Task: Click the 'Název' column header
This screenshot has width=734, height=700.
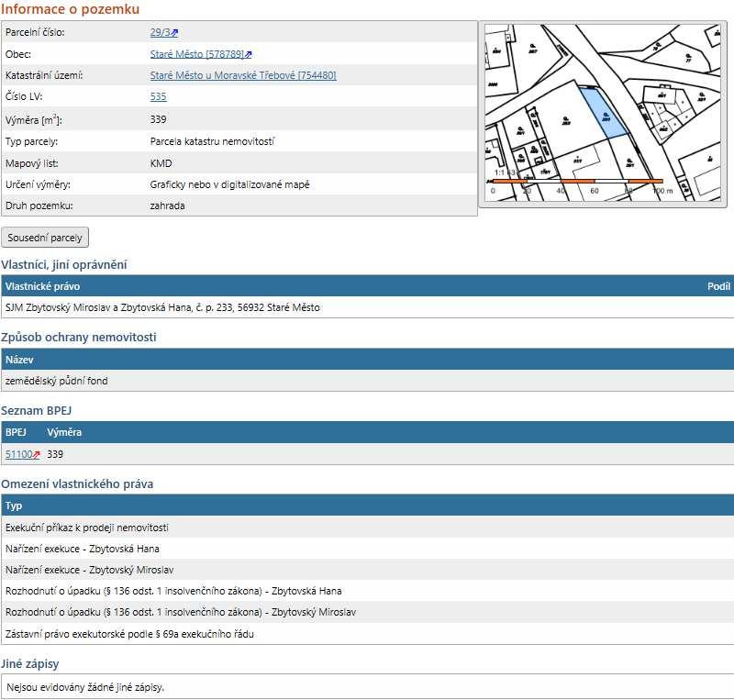Action: pos(19,360)
